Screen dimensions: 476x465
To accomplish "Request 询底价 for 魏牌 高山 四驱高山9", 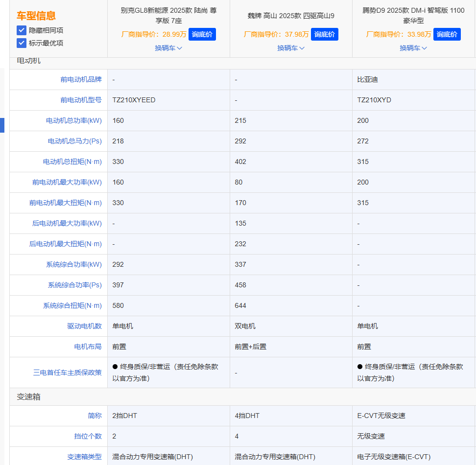I will point(325,34).
